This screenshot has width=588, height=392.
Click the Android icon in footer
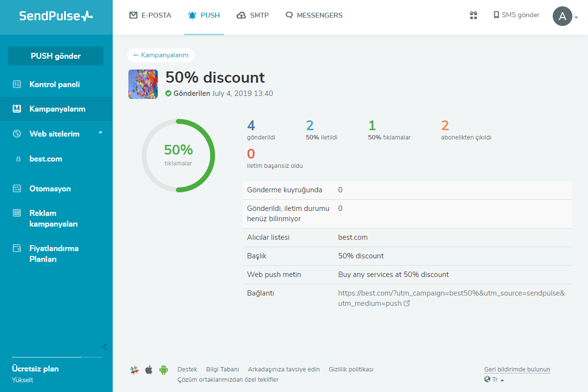(163, 370)
